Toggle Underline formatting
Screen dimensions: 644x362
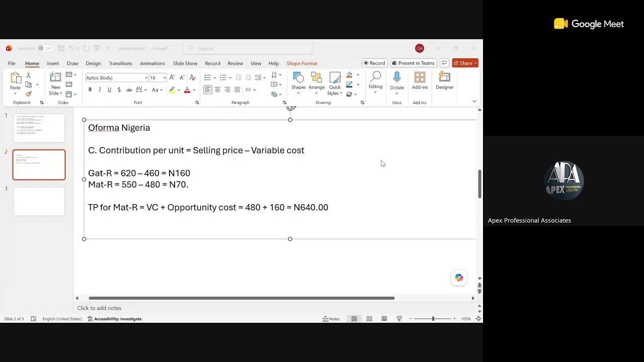coord(109,89)
